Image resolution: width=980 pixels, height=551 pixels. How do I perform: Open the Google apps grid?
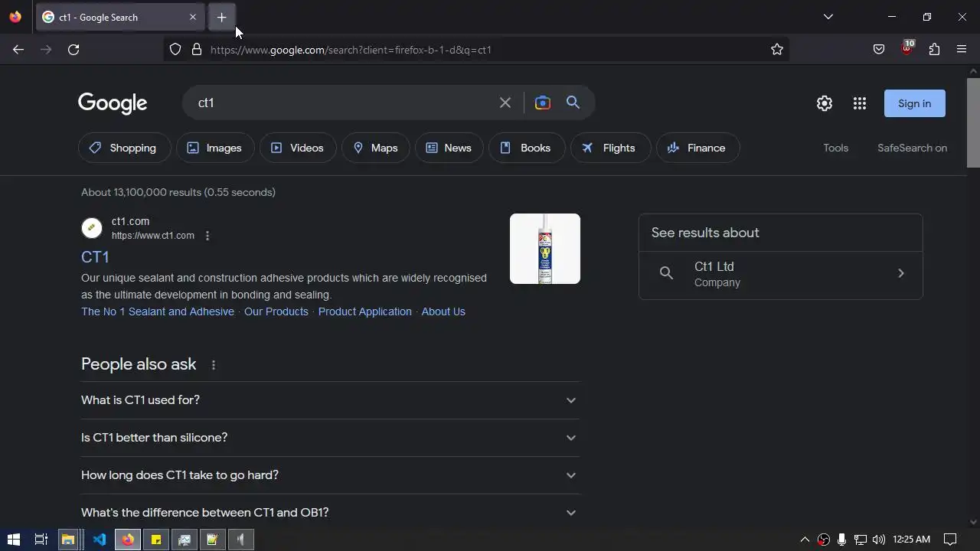click(x=860, y=103)
